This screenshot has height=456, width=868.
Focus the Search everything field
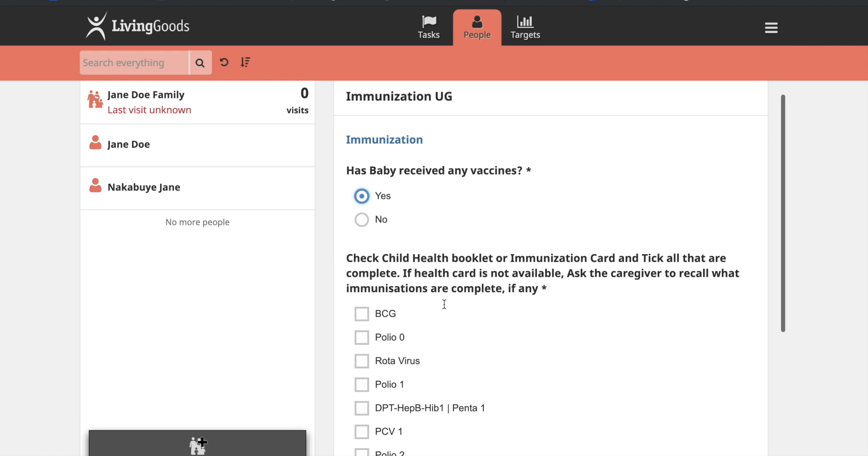[134, 63]
